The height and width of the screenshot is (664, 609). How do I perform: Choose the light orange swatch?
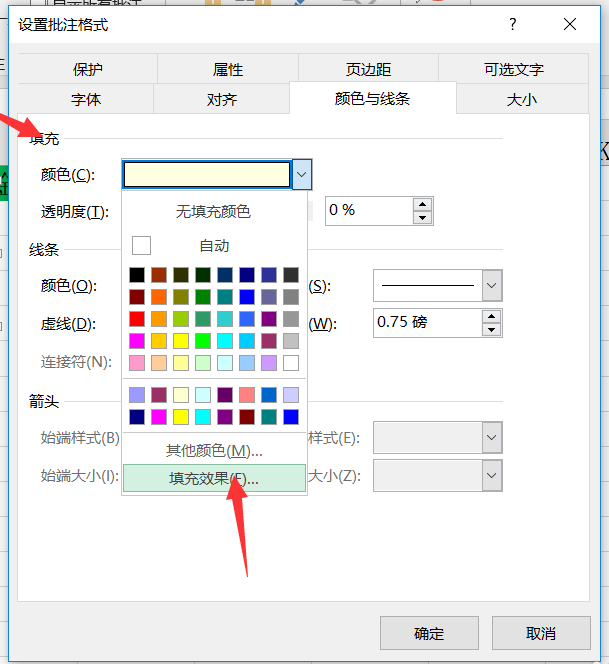click(x=159, y=319)
